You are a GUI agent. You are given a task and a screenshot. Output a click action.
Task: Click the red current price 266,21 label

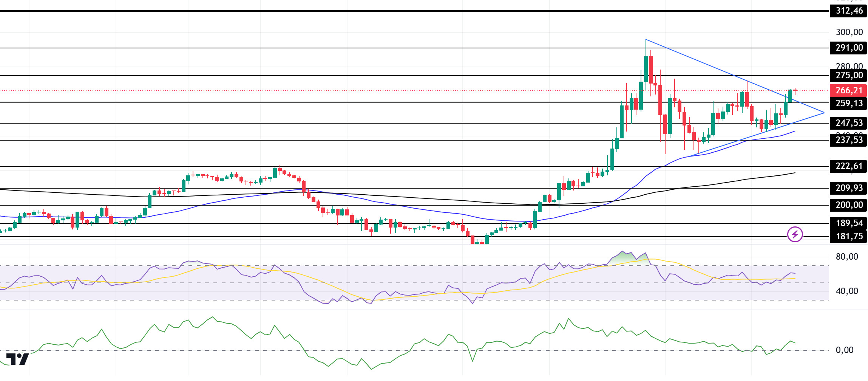[848, 91]
